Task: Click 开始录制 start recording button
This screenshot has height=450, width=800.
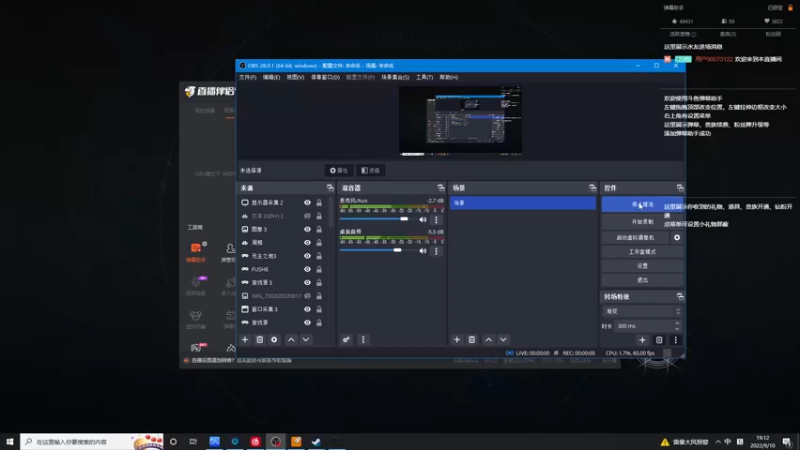Action: pyautogui.click(x=642, y=222)
